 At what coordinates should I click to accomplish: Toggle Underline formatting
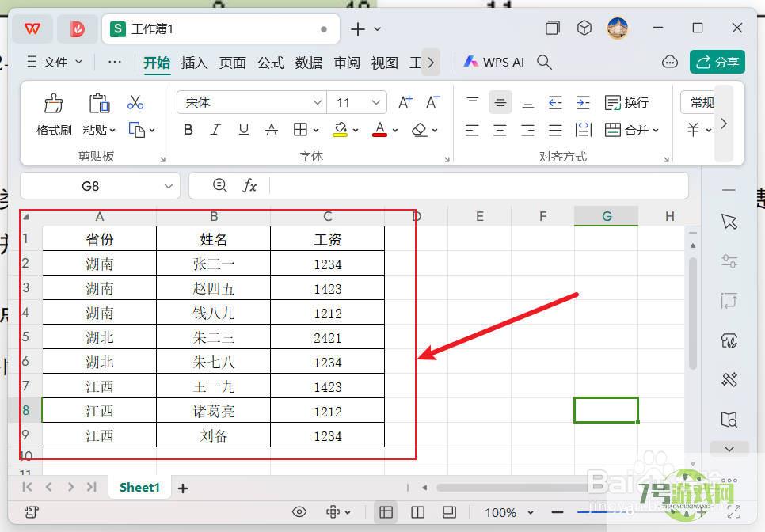click(243, 130)
